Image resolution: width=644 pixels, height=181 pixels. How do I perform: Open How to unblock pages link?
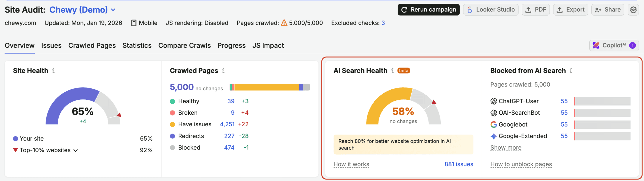521,164
